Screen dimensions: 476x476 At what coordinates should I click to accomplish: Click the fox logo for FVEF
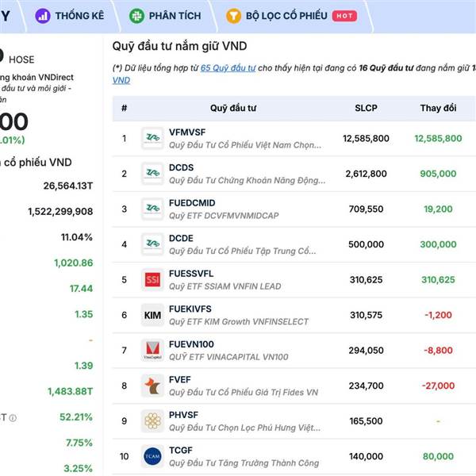point(152,386)
